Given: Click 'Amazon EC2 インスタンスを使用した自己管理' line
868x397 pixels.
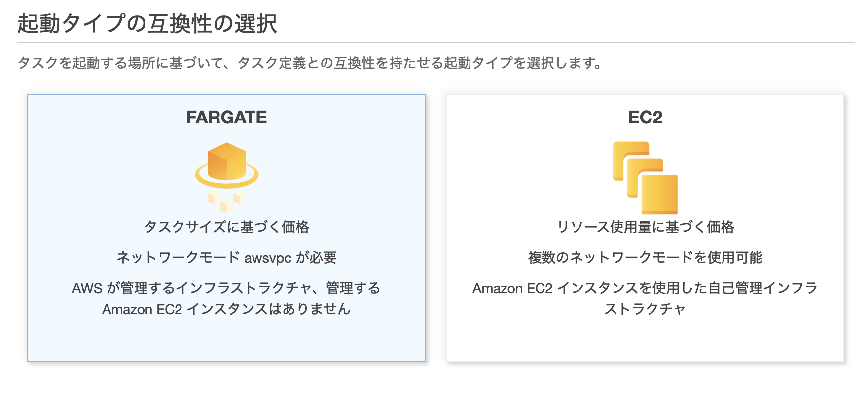Looking at the screenshot, I should coord(645,288).
